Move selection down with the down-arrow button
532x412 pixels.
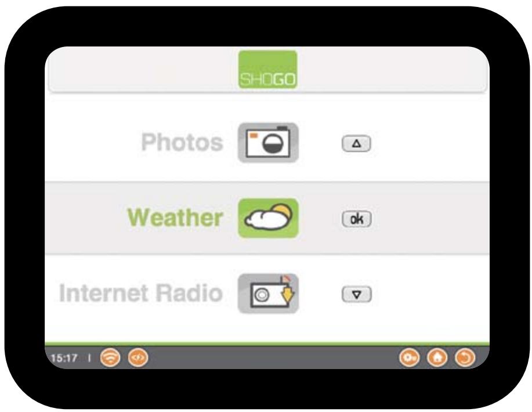click(x=357, y=294)
